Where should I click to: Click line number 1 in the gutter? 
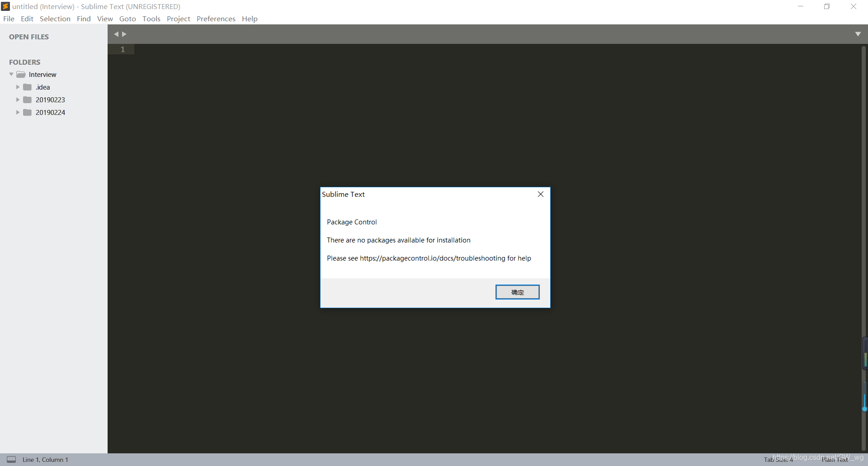(123, 49)
